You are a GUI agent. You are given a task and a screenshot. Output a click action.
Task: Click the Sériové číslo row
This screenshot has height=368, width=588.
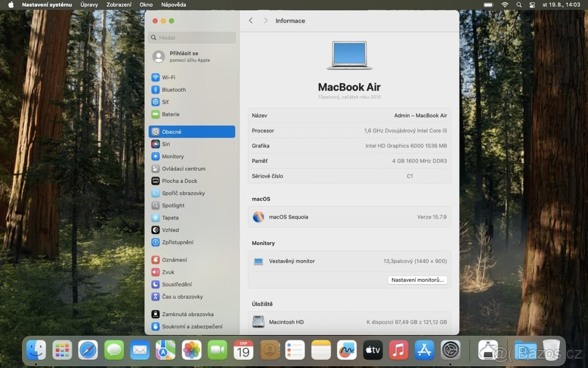(x=349, y=176)
